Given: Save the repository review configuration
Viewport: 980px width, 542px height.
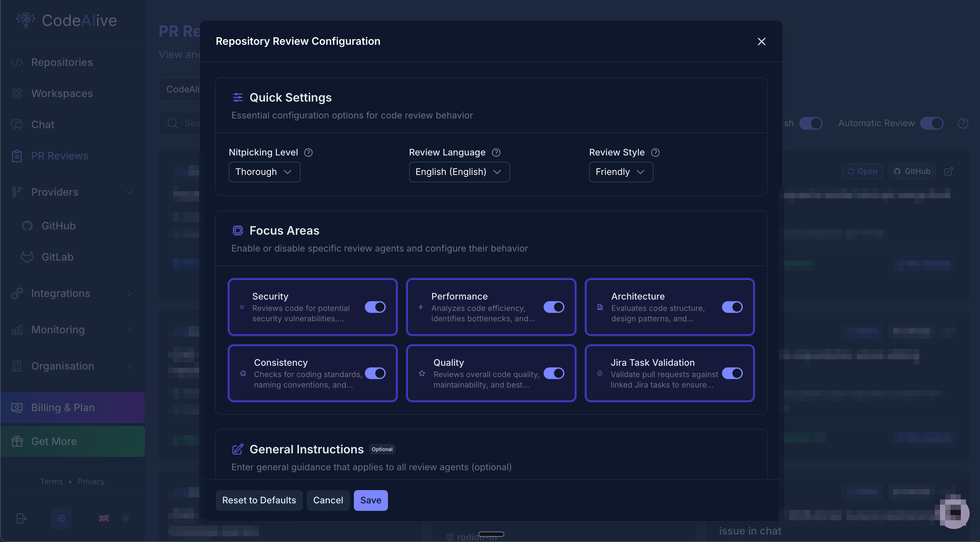Looking at the screenshot, I should (370, 500).
